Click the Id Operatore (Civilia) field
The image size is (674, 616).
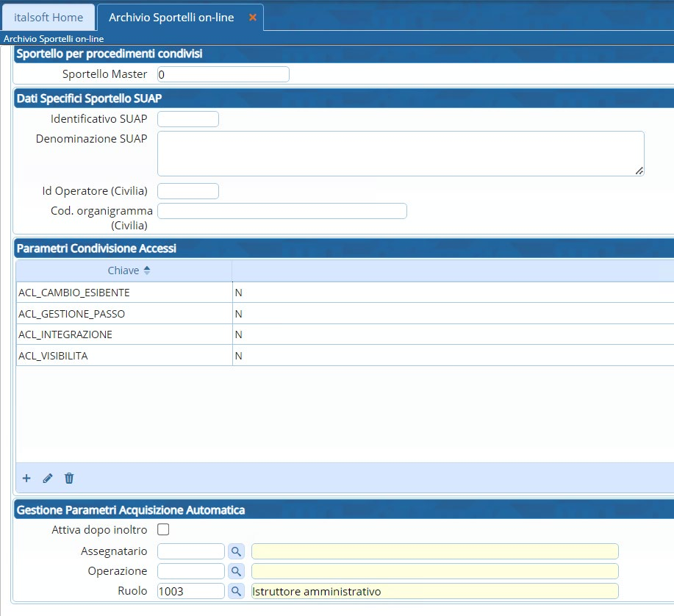[188, 191]
